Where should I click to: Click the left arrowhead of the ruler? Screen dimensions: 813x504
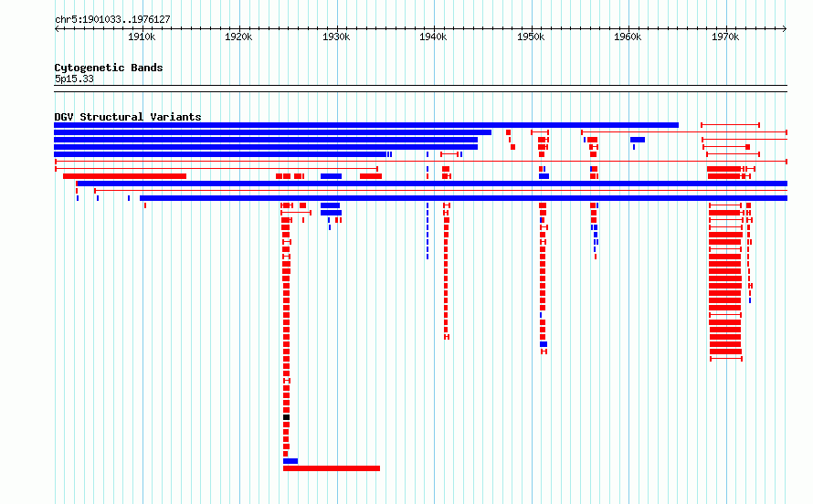tap(57, 28)
